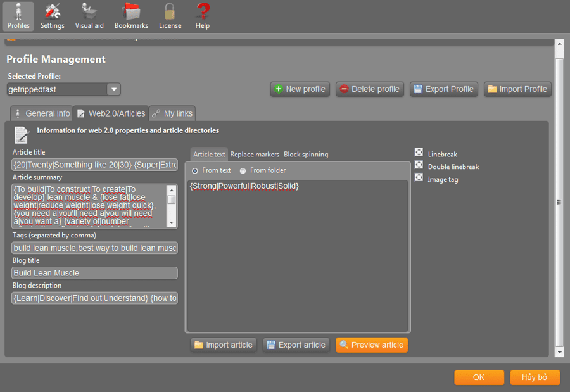This screenshot has height=392, width=570.
Task: Click the Double linebreak label text
Action: coord(453,167)
